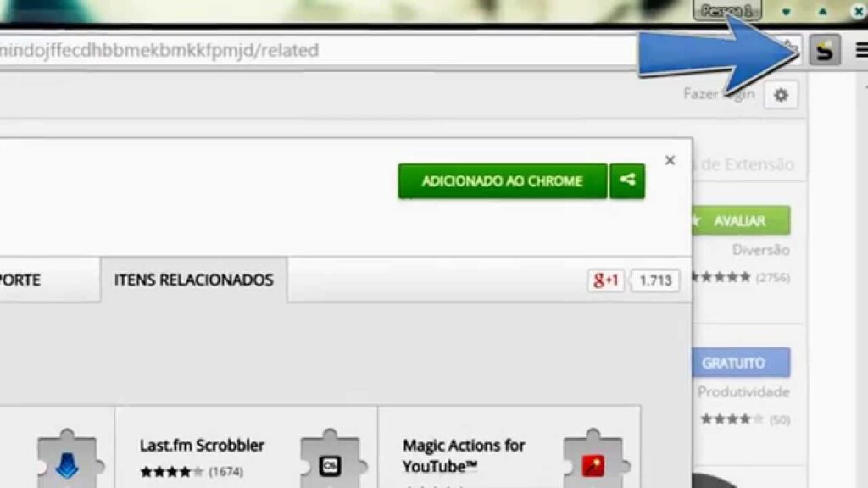The image size is (868, 488).
Task: Click the share button beside Adicionado ao Chrome
Action: pos(627,180)
